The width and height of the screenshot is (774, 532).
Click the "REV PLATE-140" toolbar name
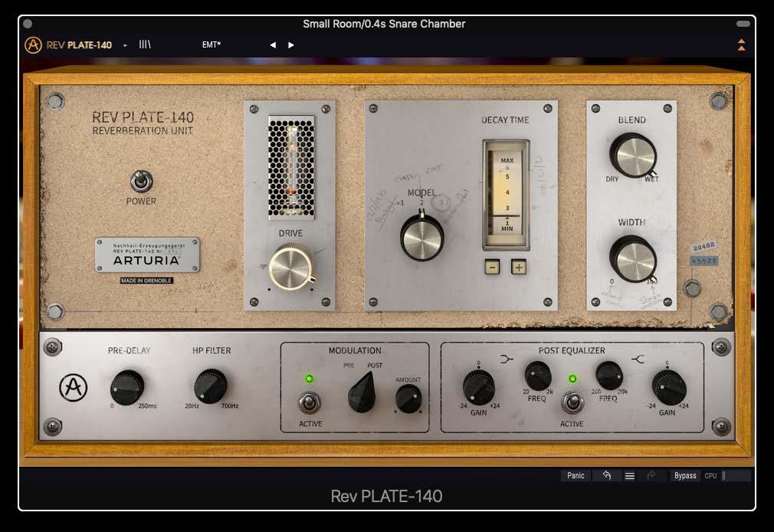[x=79, y=45]
